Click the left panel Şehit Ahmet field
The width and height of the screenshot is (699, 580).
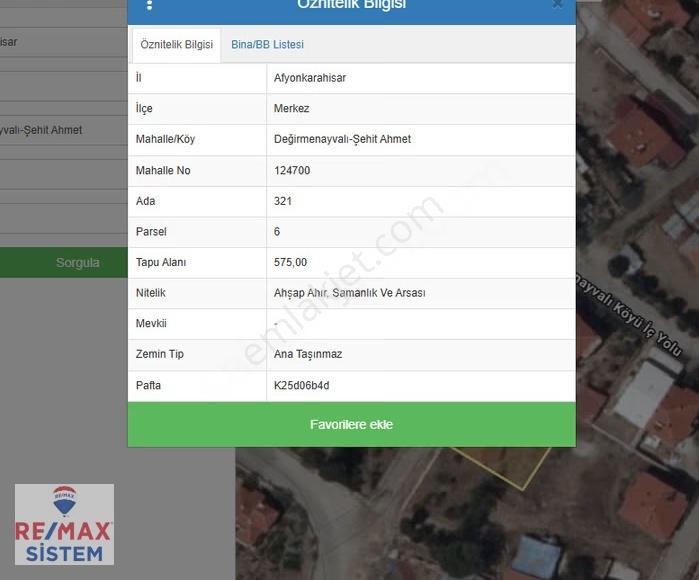click(64, 131)
